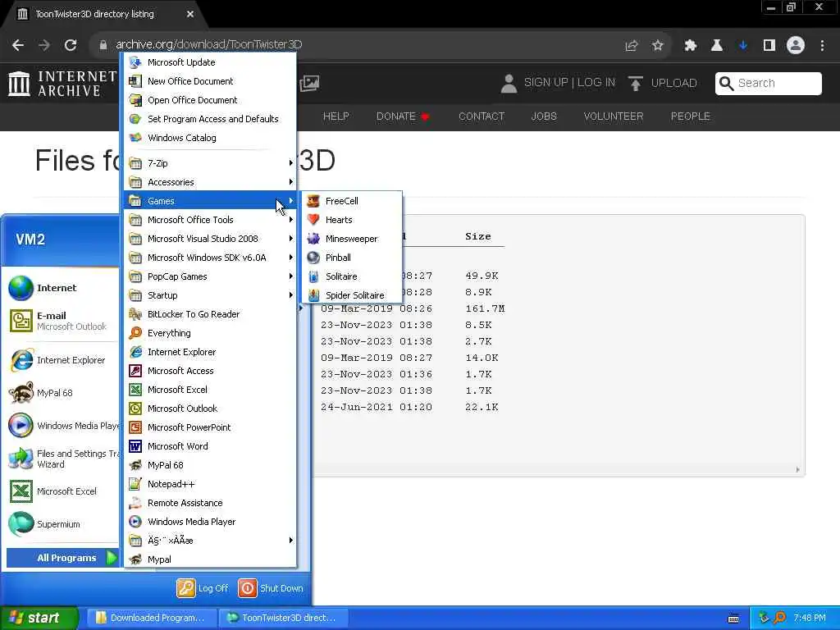Click the UPLOAD link
840x630 pixels.
663,83
